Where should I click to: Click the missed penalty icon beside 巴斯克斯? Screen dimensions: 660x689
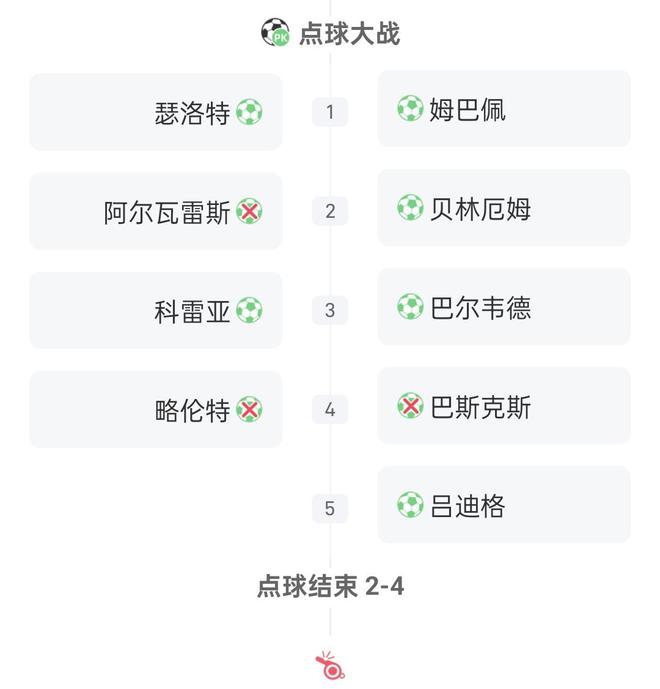pos(410,406)
